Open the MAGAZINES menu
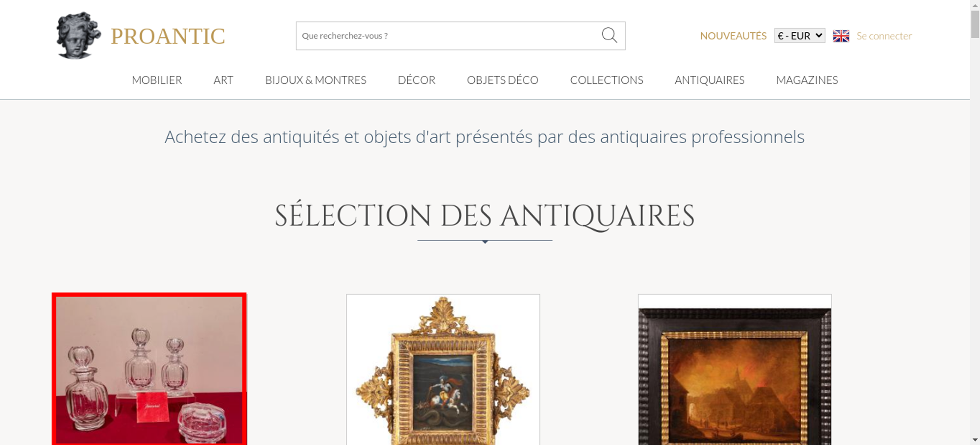The image size is (980, 445). 807,80
